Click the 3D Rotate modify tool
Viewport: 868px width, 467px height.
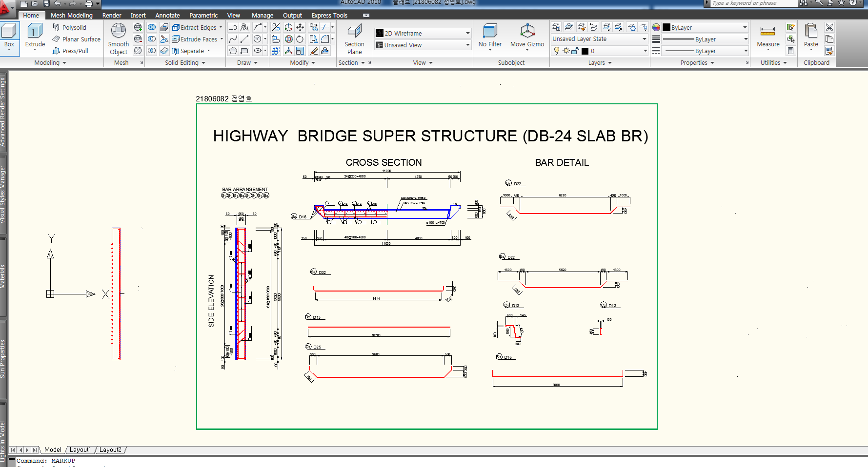[x=288, y=39]
